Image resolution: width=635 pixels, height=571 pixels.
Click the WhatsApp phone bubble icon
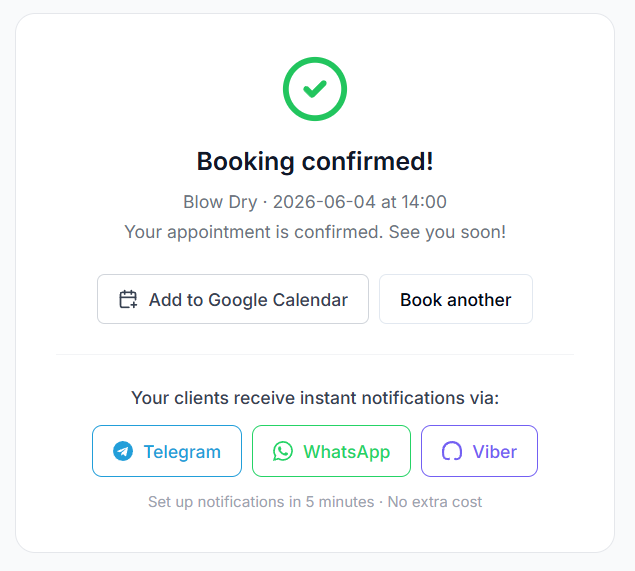pyautogui.click(x=283, y=451)
